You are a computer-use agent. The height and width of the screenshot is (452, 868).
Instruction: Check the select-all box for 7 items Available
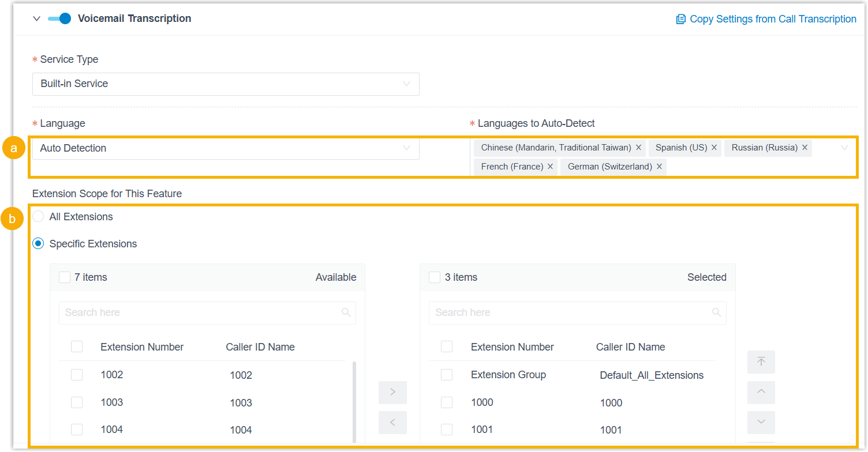[x=65, y=277]
